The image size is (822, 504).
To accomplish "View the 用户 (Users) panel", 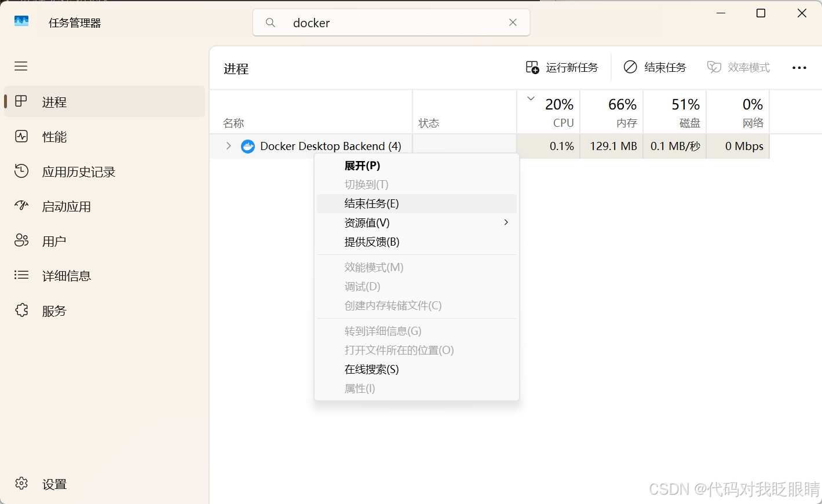I will tap(54, 241).
